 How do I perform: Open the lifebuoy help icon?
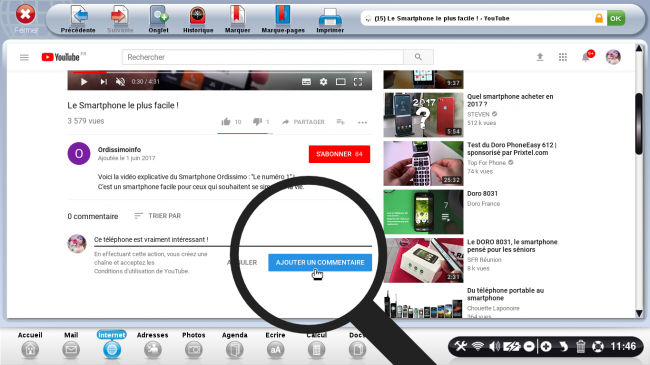point(598,346)
